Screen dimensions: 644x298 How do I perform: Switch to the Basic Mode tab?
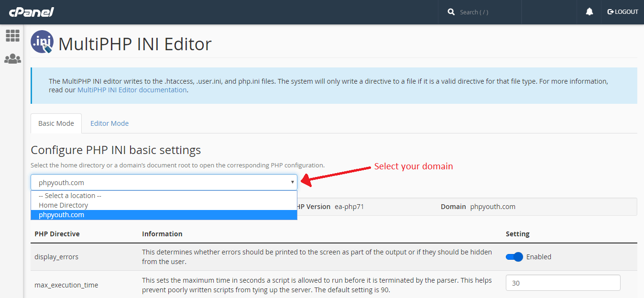[56, 123]
